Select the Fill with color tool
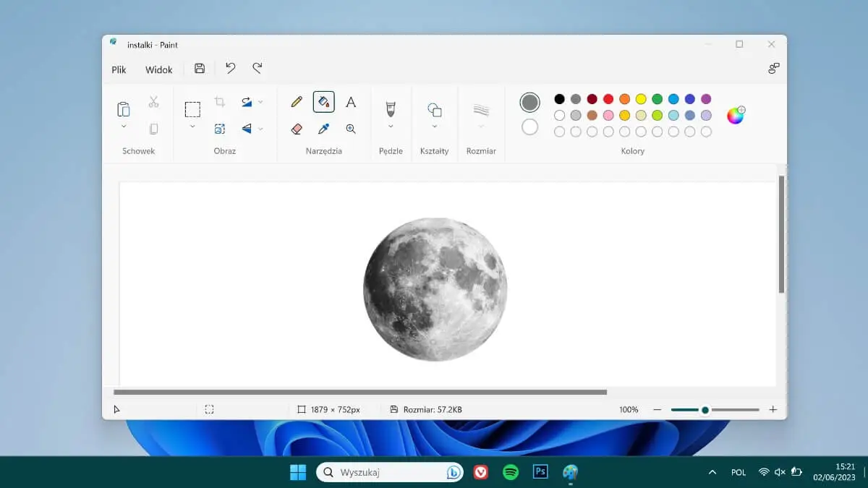The image size is (868, 488). (323, 102)
